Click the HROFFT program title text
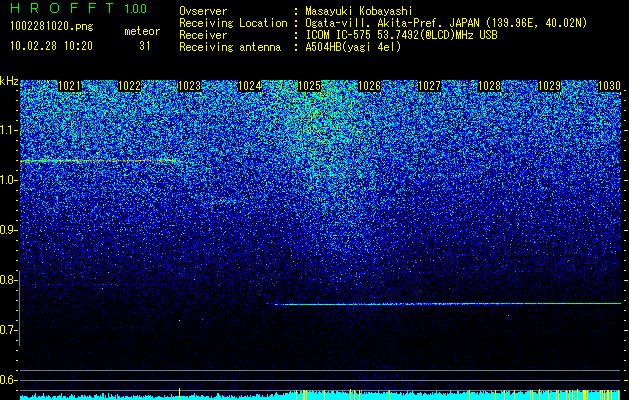Viewport: 629px width, 400px height. click(62, 8)
